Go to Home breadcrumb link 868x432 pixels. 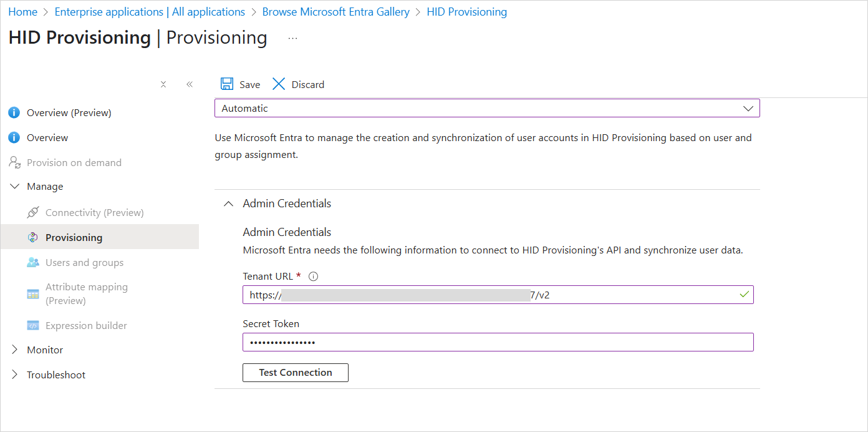(x=22, y=12)
